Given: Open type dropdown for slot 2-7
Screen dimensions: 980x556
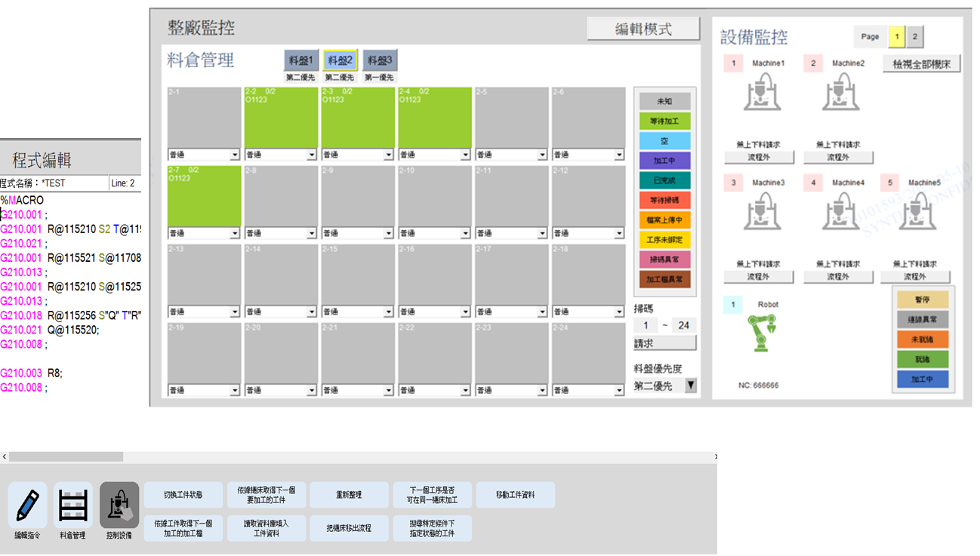Looking at the screenshot, I should tap(234, 234).
